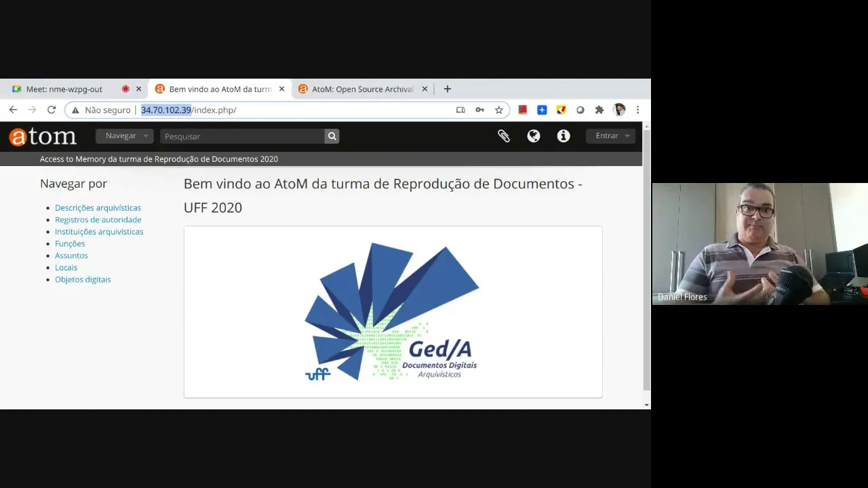Open the Locais link
This screenshot has height=488, width=868.
click(66, 268)
